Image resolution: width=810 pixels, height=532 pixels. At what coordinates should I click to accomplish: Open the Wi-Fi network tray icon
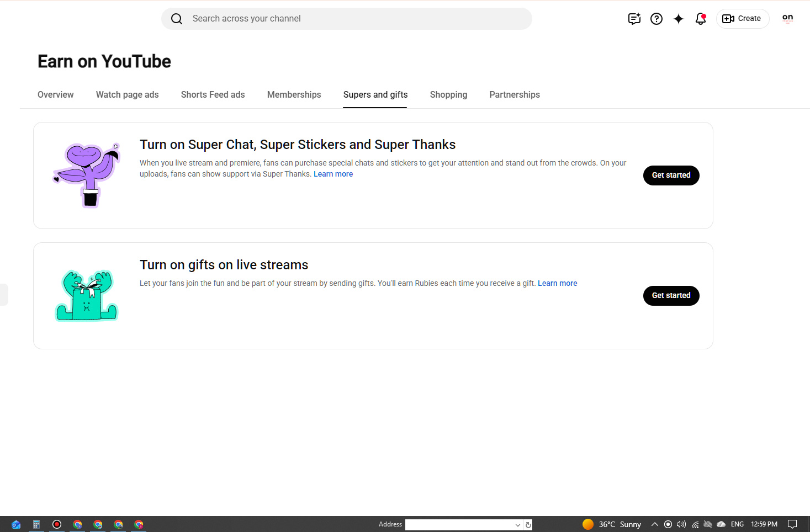tap(695, 524)
